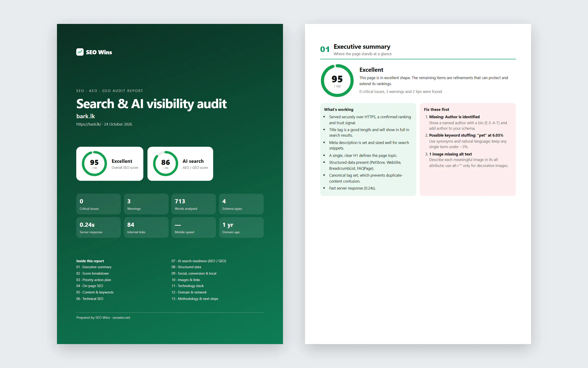The width and height of the screenshot is (588, 368).
Task: Click 'Possible keyword stuffing' item
Action: pos(466,135)
